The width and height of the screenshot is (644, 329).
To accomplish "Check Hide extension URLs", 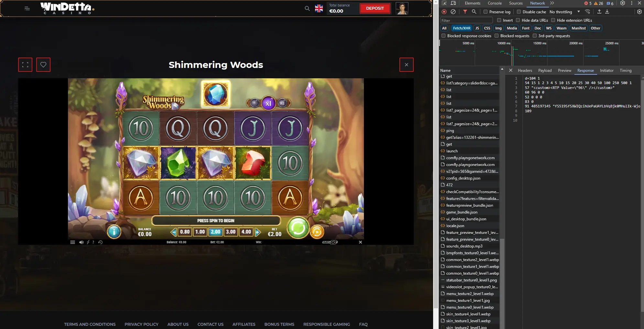I will click(x=553, y=20).
